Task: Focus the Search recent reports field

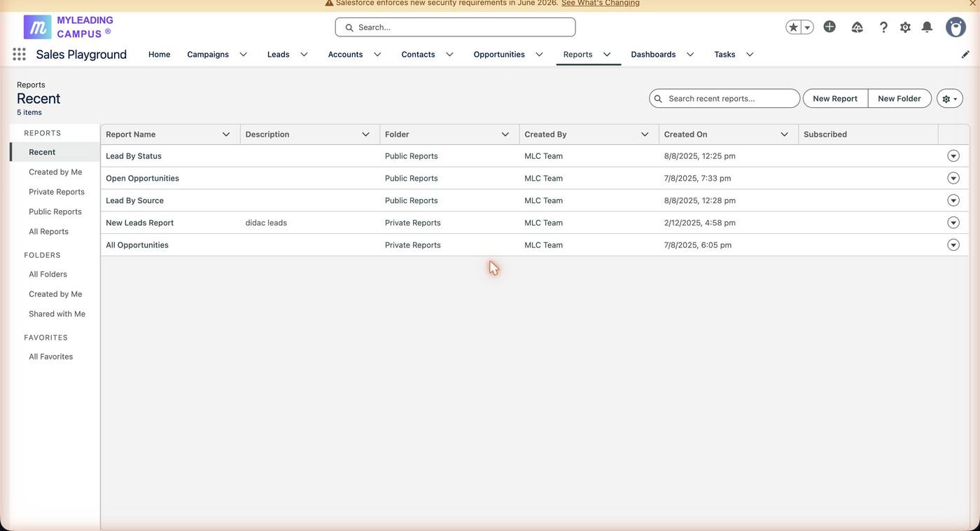Action: pos(724,99)
